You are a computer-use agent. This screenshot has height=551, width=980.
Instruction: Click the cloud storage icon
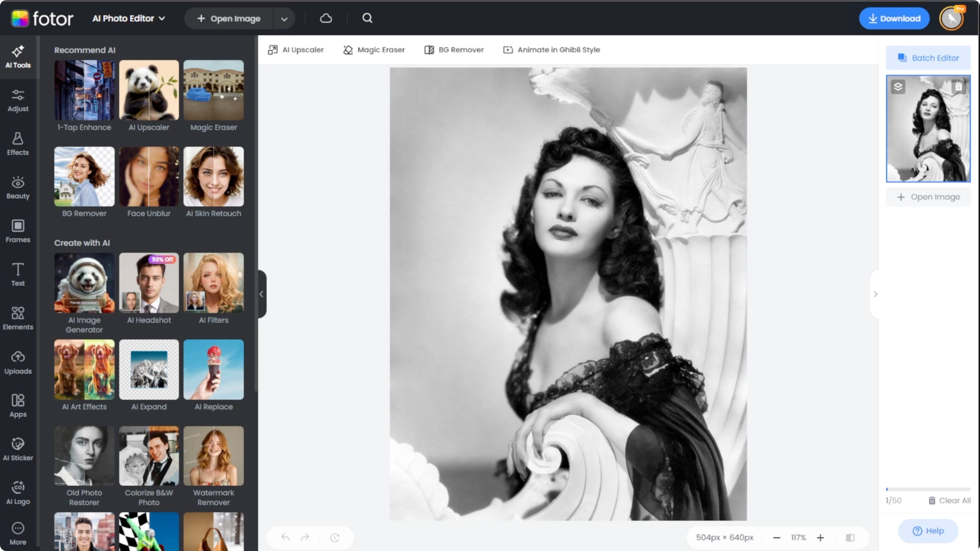click(x=326, y=18)
